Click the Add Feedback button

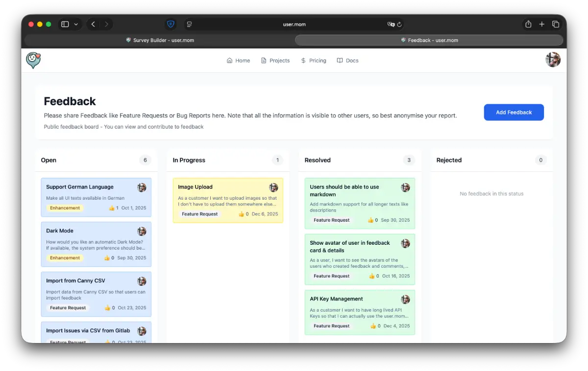pos(514,112)
